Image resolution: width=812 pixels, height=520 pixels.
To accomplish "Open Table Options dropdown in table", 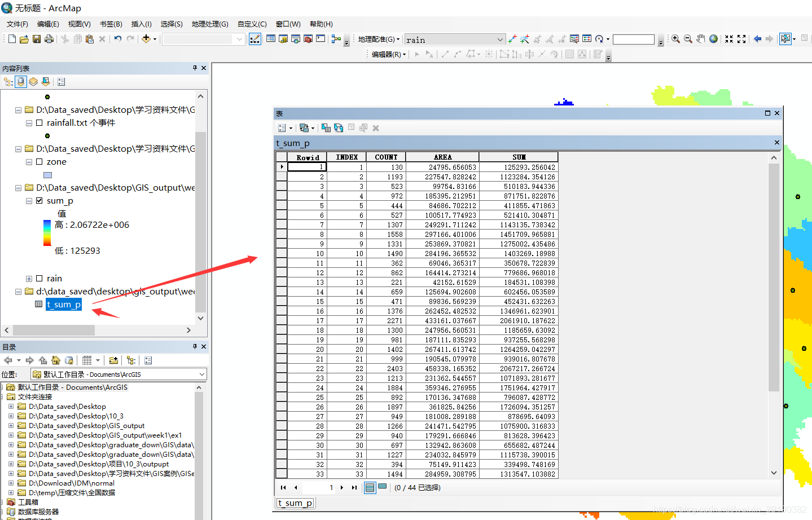I will pyautogui.click(x=285, y=128).
